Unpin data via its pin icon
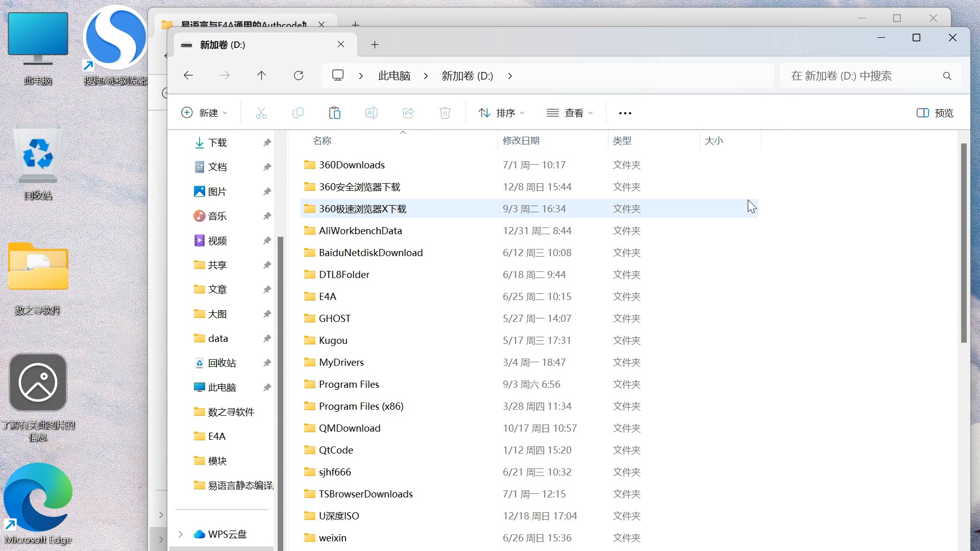This screenshot has width=980, height=551. (267, 338)
